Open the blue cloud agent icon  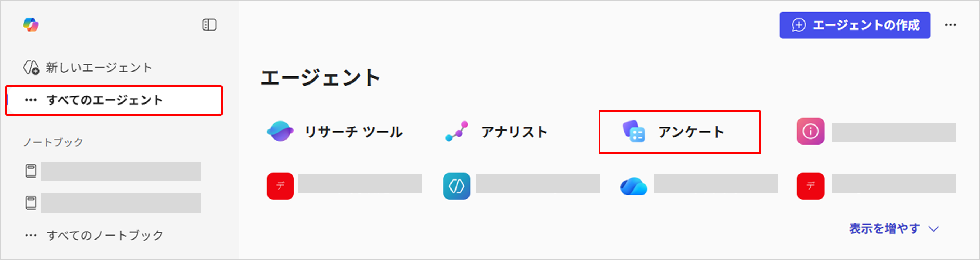pos(633,186)
